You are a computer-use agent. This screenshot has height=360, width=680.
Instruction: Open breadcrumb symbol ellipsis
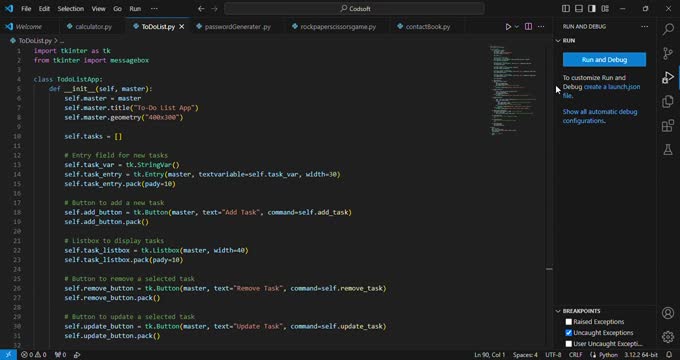point(62,41)
